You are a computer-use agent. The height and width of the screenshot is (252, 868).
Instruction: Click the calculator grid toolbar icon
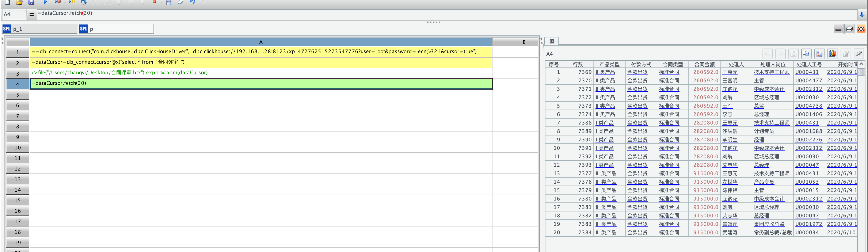[169, 2]
